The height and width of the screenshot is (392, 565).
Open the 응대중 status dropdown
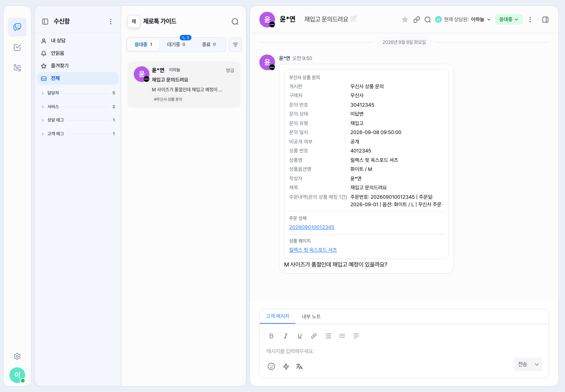click(x=509, y=19)
